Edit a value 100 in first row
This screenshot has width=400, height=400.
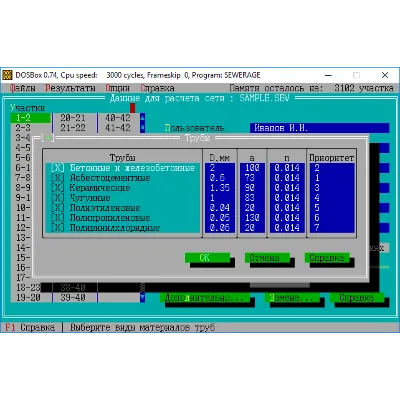(x=252, y=168)
